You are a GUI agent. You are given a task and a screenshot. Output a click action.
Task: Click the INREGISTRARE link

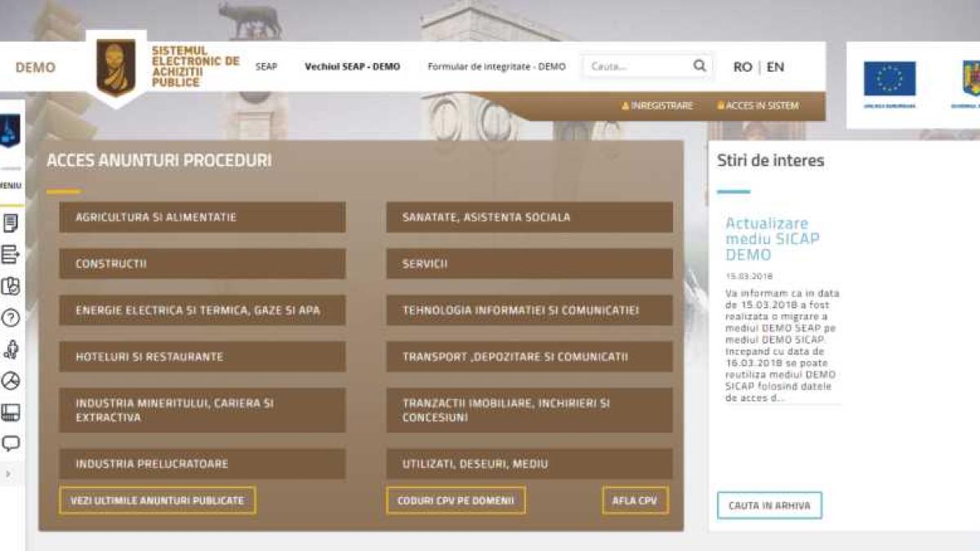tap(657, 106)
